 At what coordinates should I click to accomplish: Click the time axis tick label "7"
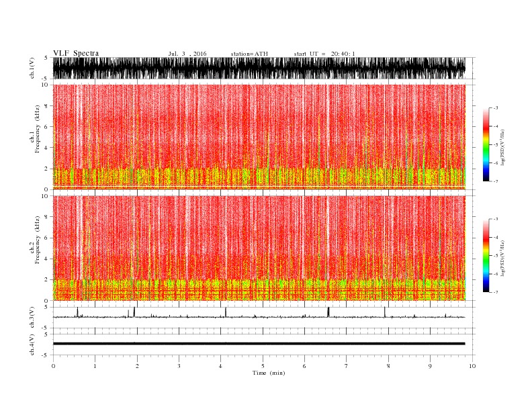click(347, 366)
